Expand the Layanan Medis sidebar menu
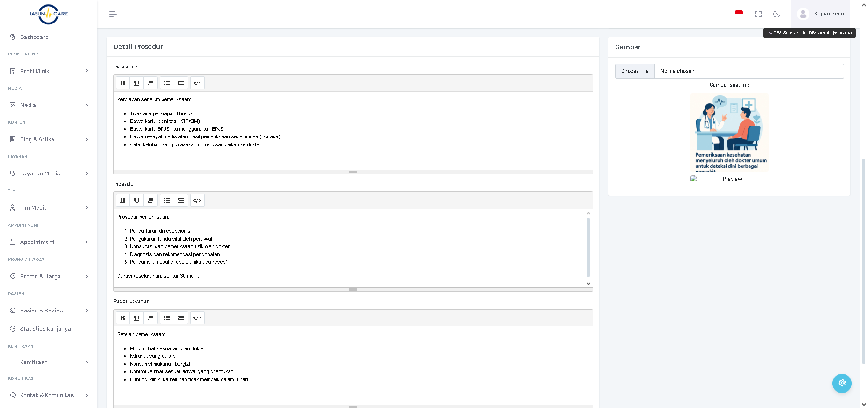 point(49,174)
